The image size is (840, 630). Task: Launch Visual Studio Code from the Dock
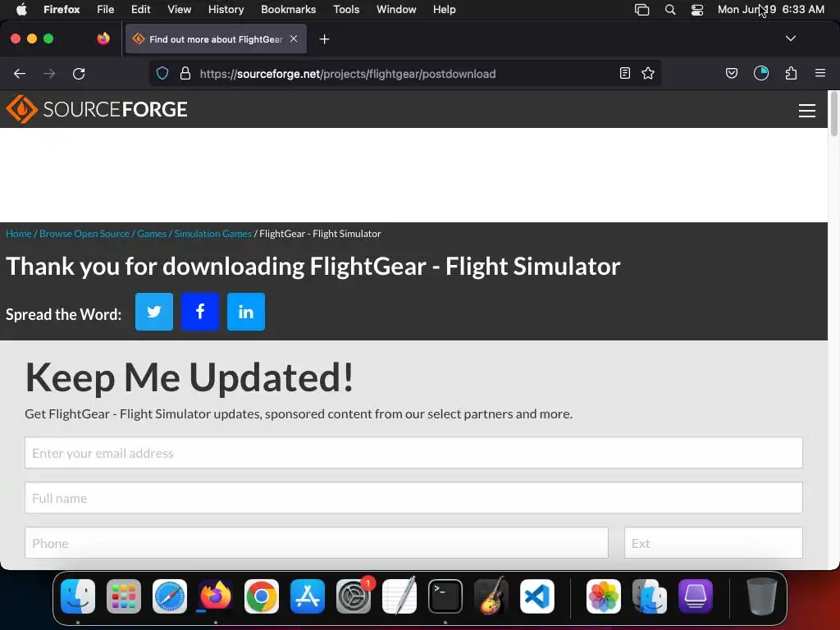click(x=537, y=596)
